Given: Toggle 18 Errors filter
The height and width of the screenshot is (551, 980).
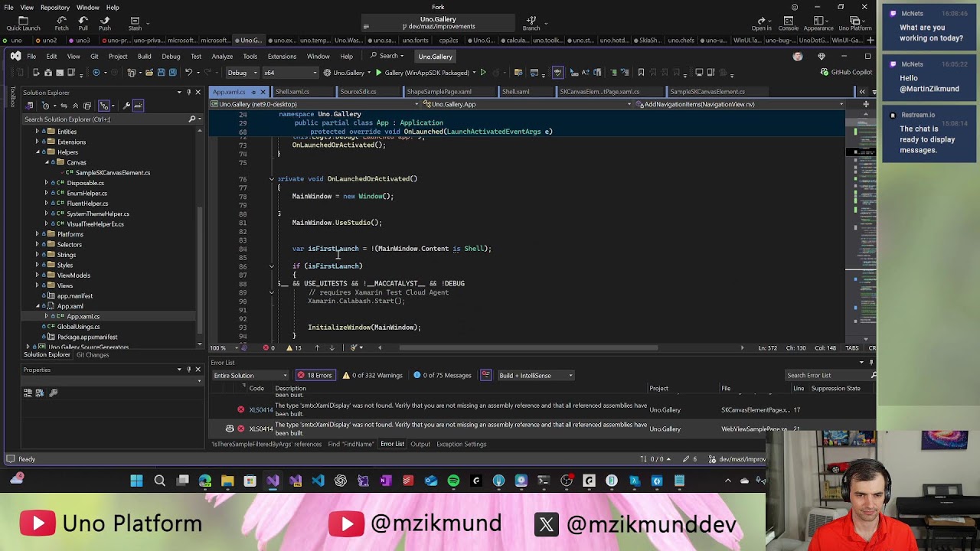Looking at the screenshot, I should (315, 376).
